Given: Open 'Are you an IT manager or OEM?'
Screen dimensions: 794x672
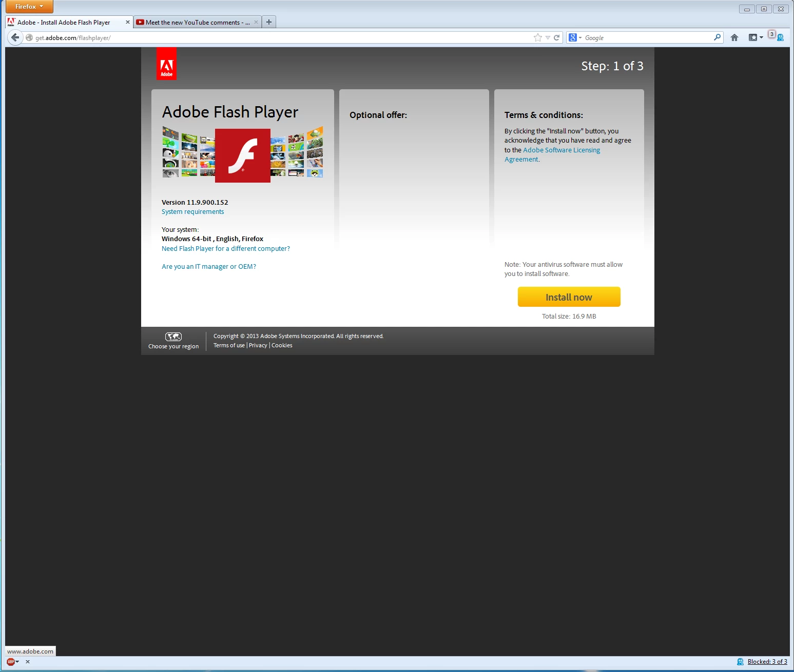Looking at the screenshot, I should click(x=208, y=267).
